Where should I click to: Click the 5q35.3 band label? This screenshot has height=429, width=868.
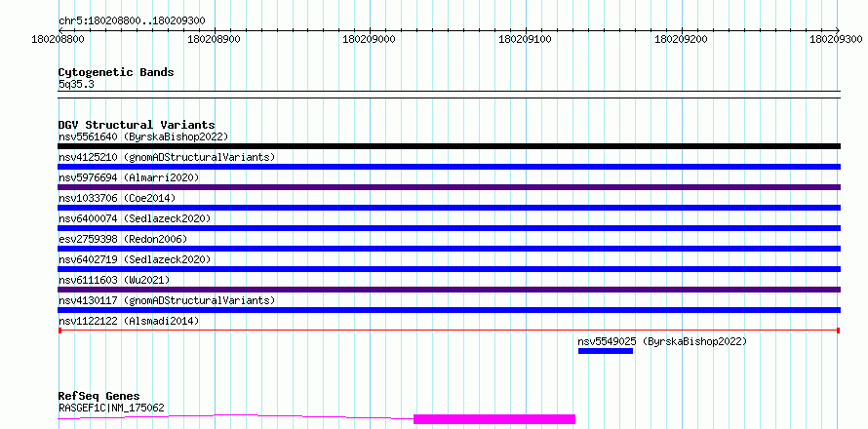(x=76, y=84)
